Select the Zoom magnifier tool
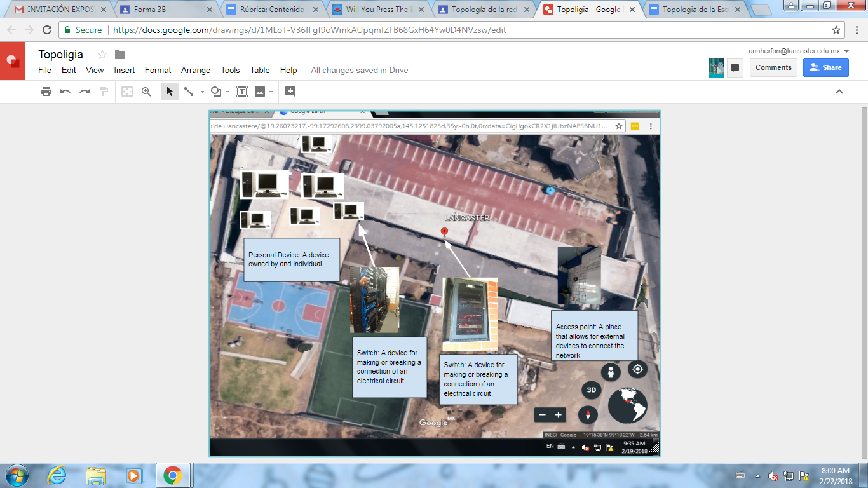868x488 pixels. (146, 91)
